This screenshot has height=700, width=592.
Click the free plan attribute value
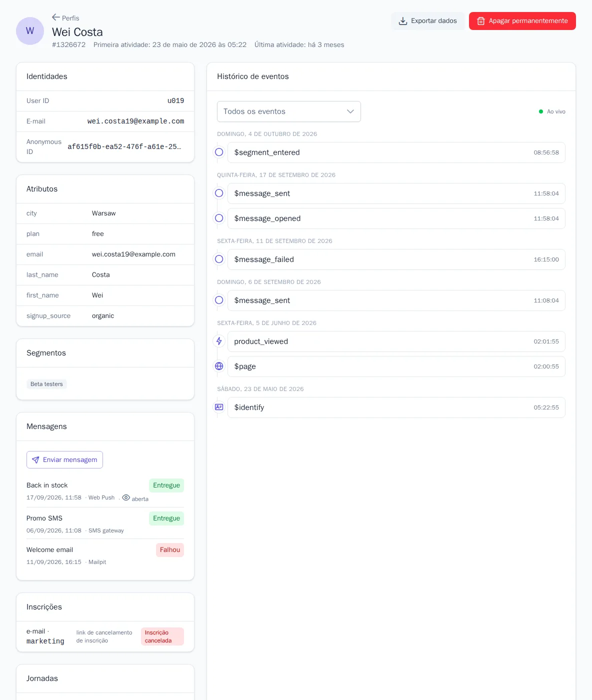(x=98, y=234)
